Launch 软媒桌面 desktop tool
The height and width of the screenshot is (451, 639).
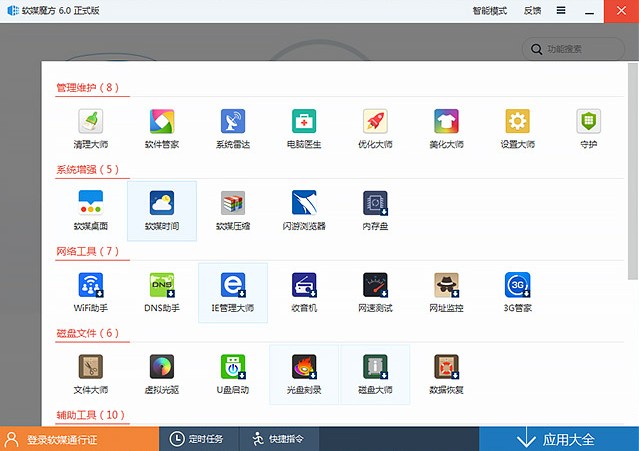click(90, 210)
